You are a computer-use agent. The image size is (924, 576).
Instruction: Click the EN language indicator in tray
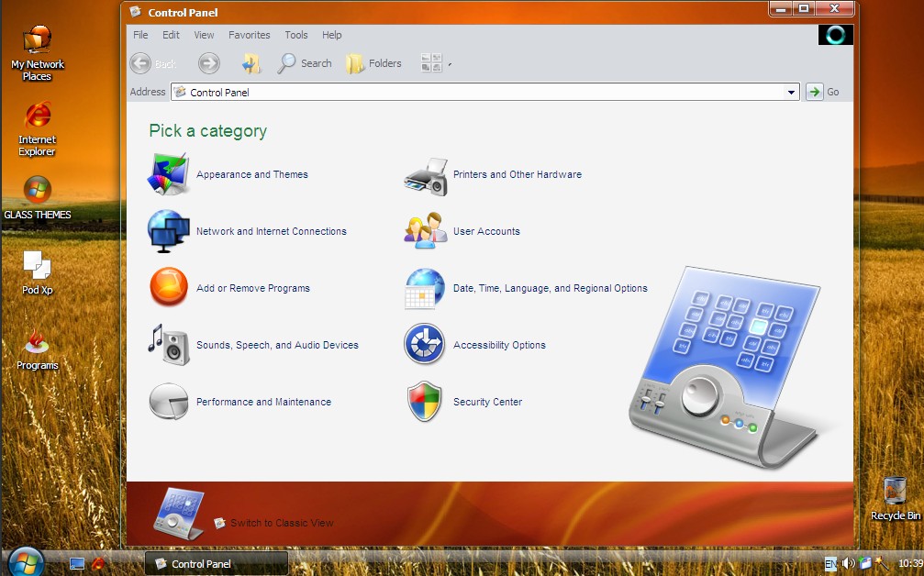[x=830, y=564]
